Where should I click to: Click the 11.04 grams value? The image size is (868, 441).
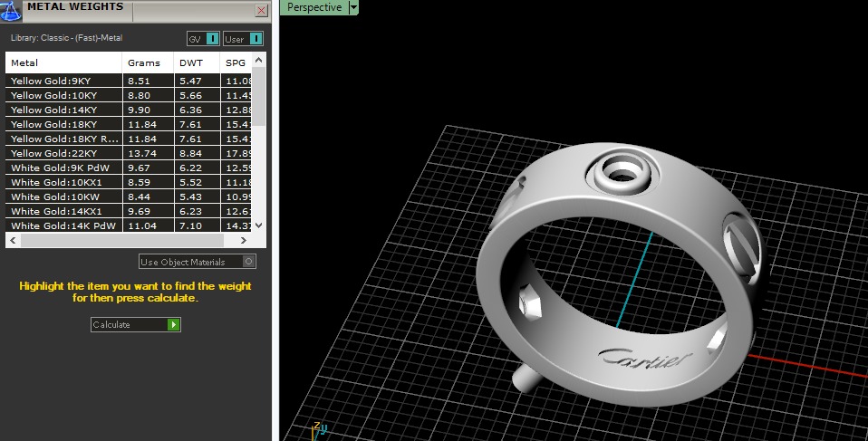141,225
